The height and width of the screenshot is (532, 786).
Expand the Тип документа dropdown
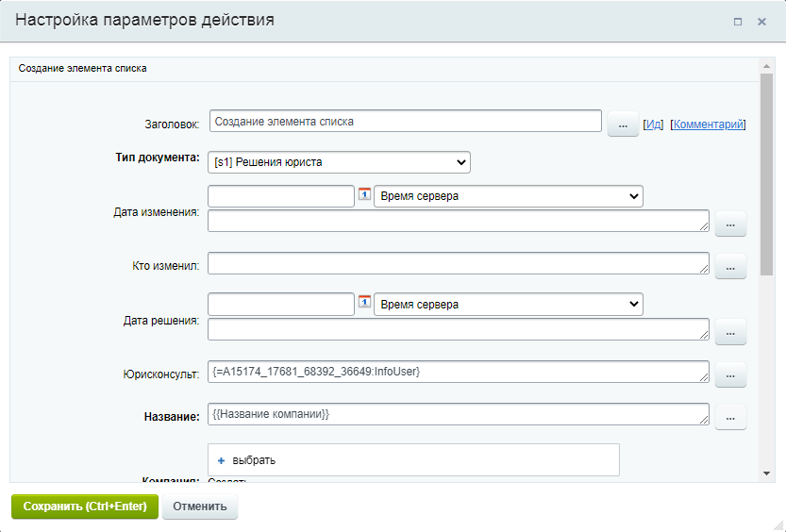pyautogui.click(x=339, y=162)
